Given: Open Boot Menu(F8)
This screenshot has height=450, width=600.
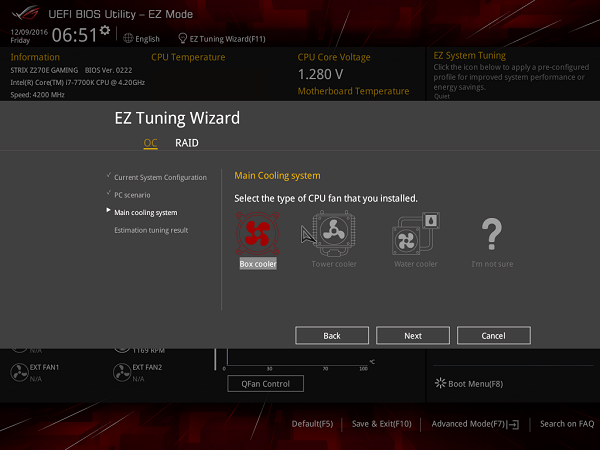Looking at the screenshot, I should pos(475,384).
